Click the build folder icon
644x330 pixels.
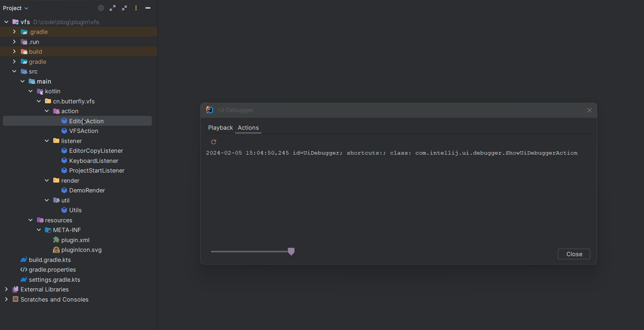[x=24, y=52]
